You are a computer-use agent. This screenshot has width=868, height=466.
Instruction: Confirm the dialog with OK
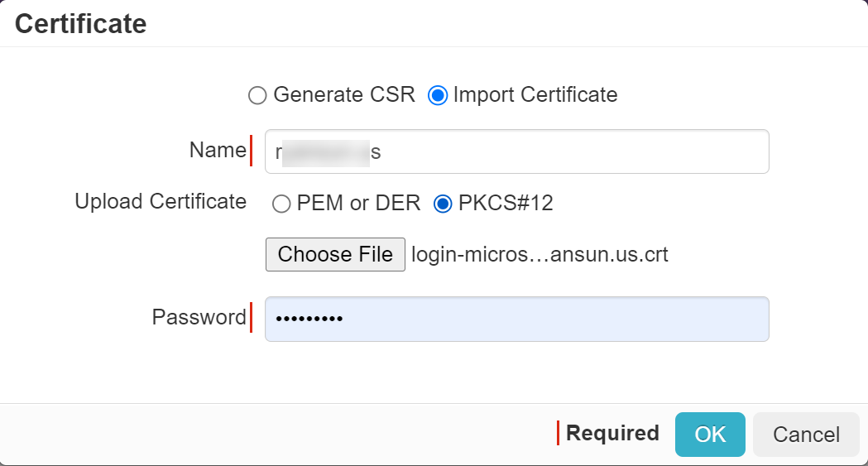710,435
